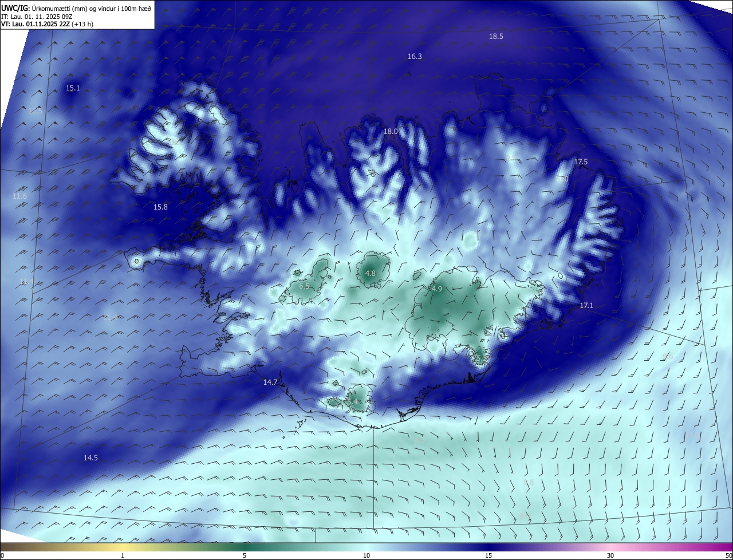Click the 16.3 value label on the map

(415, 57)
